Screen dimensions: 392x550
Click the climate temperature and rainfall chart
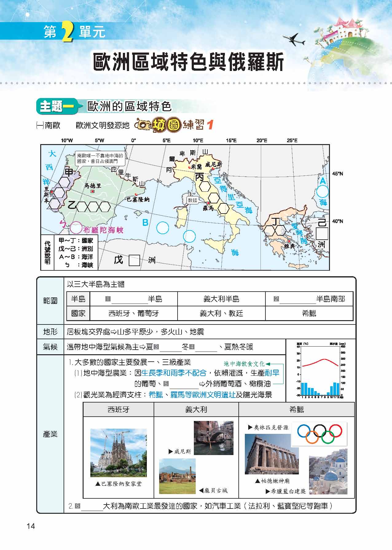[x=321, y=370]
